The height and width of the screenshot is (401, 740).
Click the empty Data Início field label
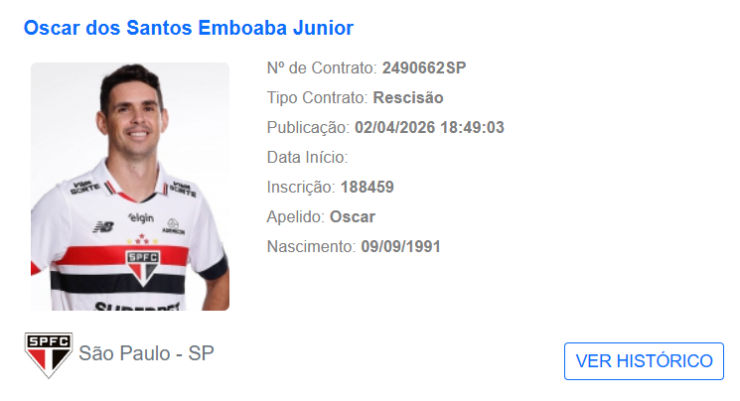(x=307, y=157)
